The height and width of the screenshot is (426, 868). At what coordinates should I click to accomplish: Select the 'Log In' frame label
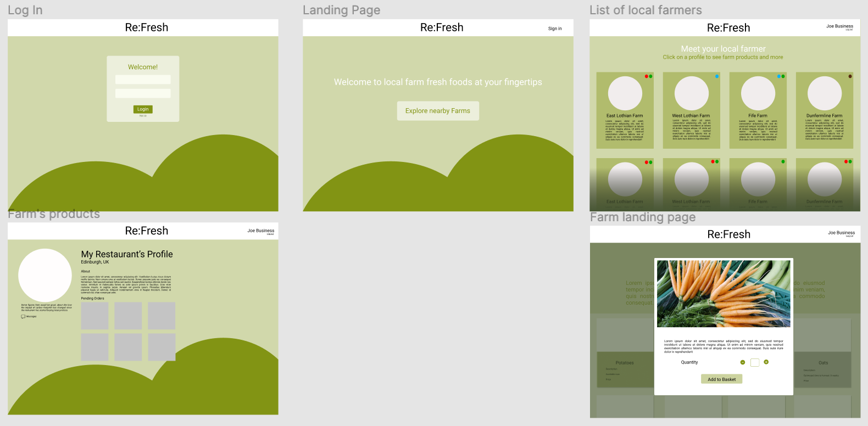point(25,10)
